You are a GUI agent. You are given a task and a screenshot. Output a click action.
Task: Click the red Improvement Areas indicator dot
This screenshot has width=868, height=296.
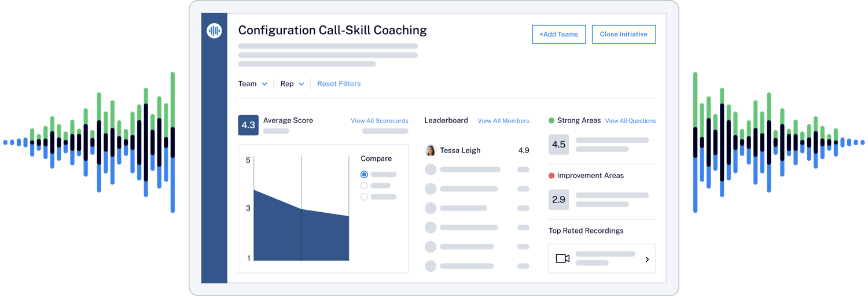[551, 176]
